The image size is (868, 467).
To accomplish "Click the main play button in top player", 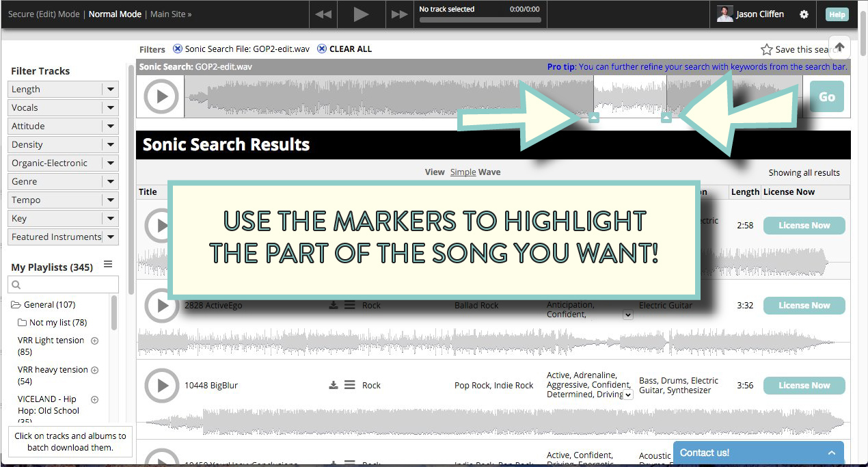I will pyautogui.click(x=361, y=14).
